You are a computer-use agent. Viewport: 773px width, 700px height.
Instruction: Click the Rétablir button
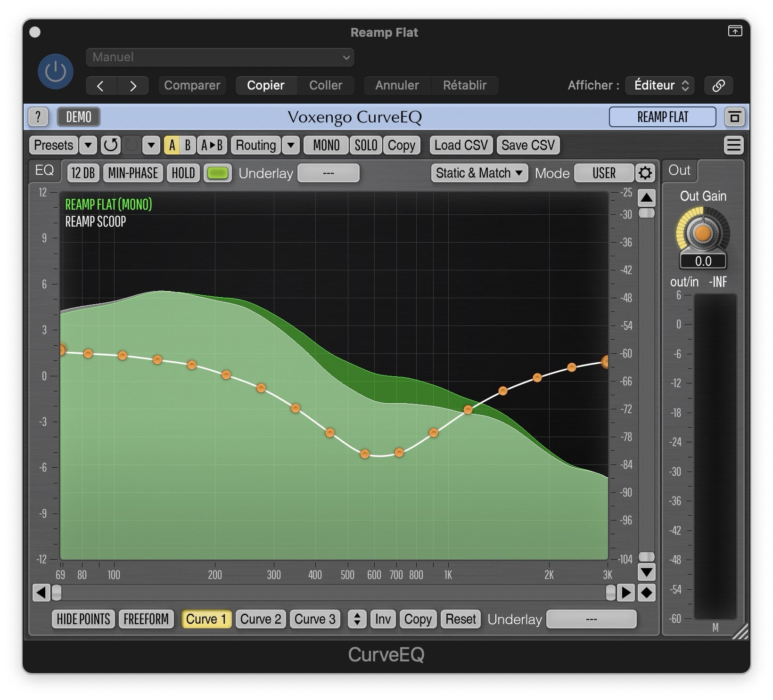pos(465,86)
